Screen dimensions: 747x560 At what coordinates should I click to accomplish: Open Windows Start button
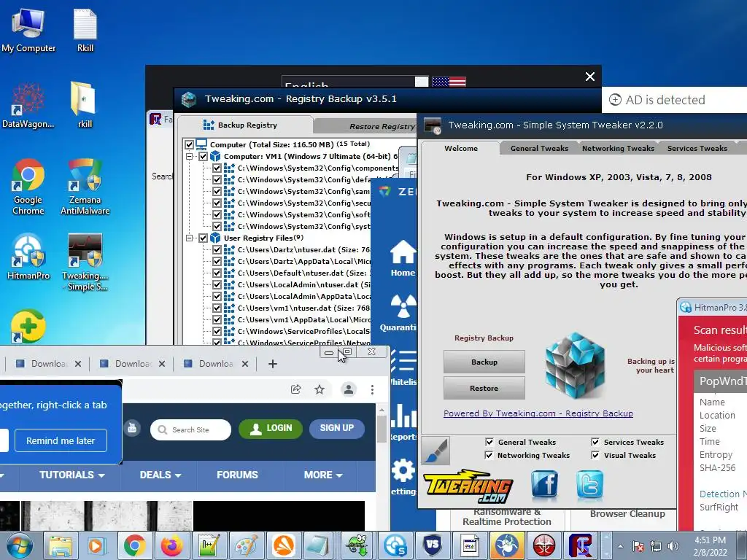tap(19, 545)
